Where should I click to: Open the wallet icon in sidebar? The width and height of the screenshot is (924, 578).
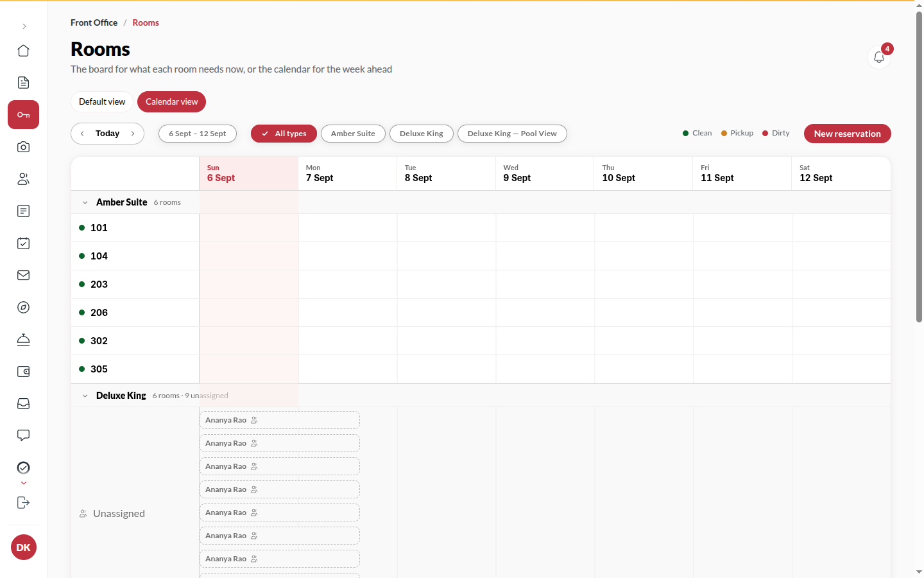pos(23,372)
